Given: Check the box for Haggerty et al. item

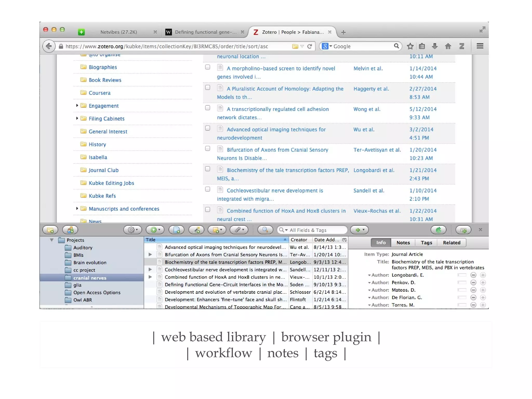Looking at the screenshot, I should coord(208,88).
